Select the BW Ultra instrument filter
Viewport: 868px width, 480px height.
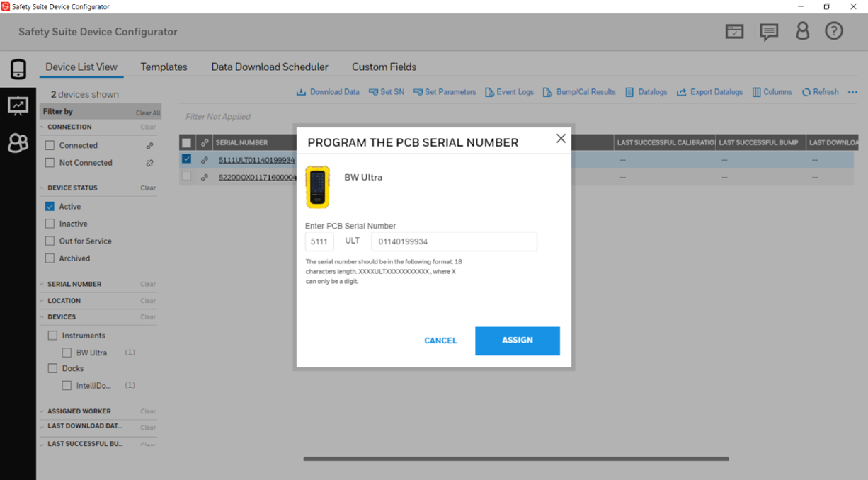pyautogui.click(x=67, y=352)
